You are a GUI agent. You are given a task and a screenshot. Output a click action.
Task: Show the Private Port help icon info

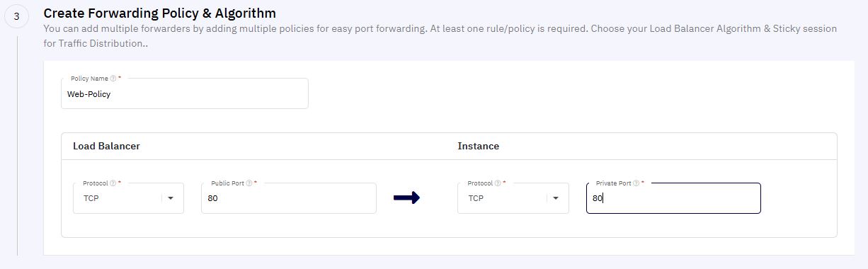click(636, 183)
